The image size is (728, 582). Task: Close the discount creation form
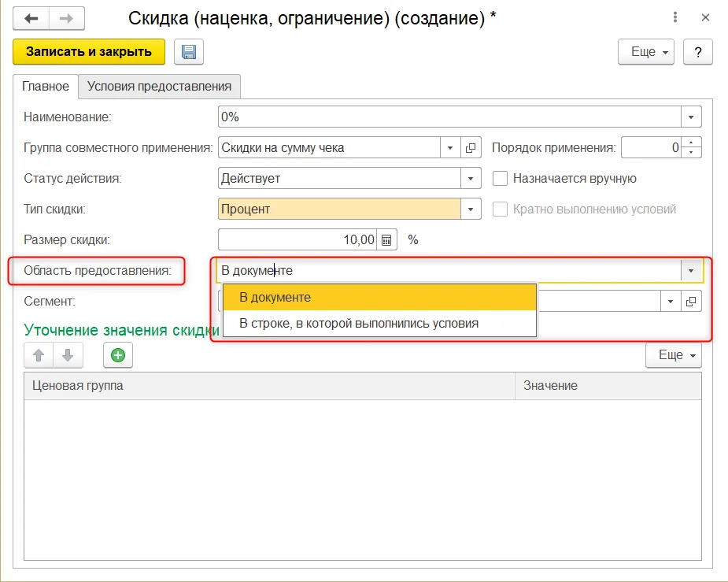pyautogui.click(x=705, y=17)
